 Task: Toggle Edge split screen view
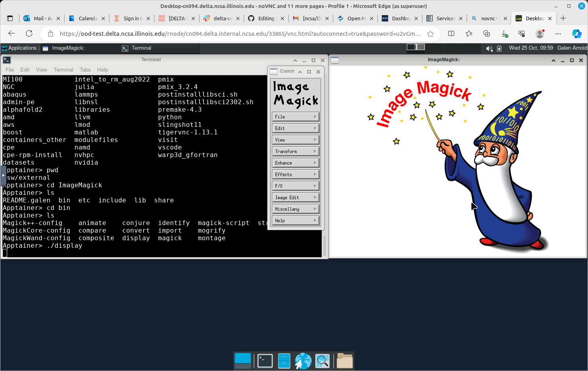point(451,34)
